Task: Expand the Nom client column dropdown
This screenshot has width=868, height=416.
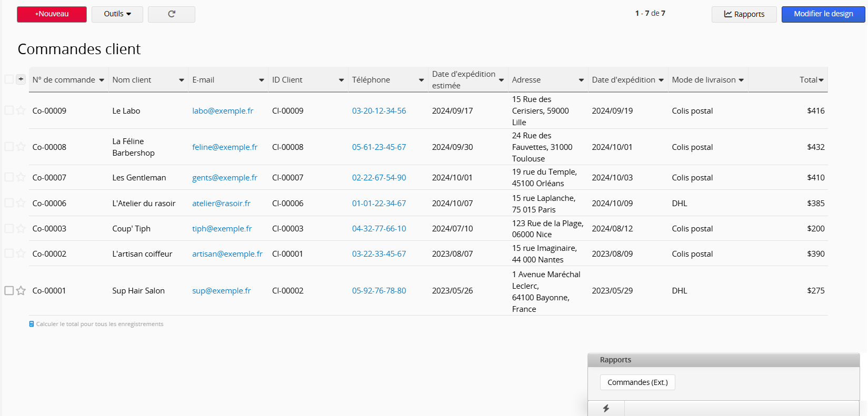Action: point(181,80)
